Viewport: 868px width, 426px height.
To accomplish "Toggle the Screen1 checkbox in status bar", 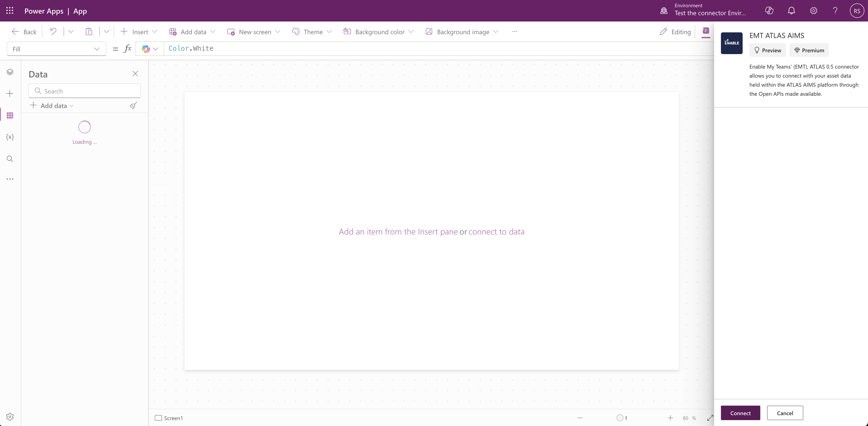I will click(158, 418).
